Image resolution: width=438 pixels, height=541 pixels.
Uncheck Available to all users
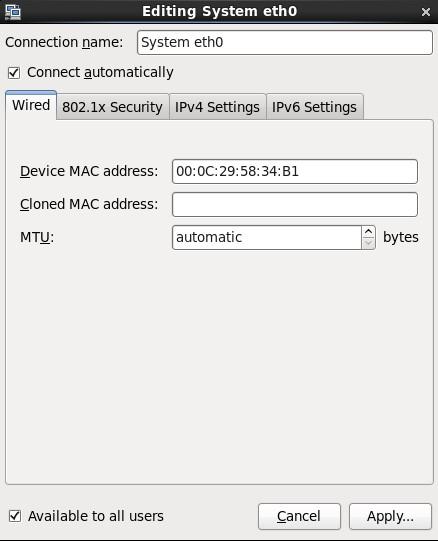point(15,516)
